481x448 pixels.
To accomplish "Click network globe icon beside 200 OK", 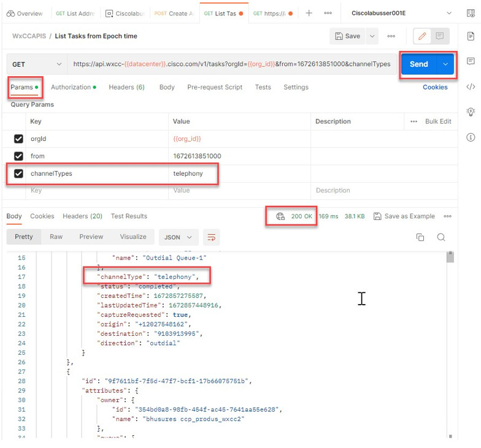I will point(280,216).
